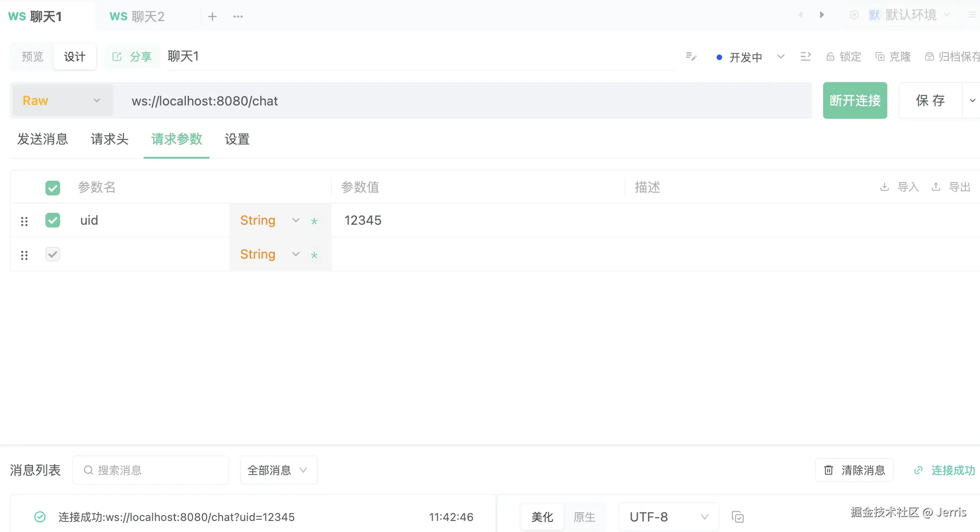The image size is (980, 532).
Task: Uncheck the uid parameter checkbox
Action: click(53, 221)
